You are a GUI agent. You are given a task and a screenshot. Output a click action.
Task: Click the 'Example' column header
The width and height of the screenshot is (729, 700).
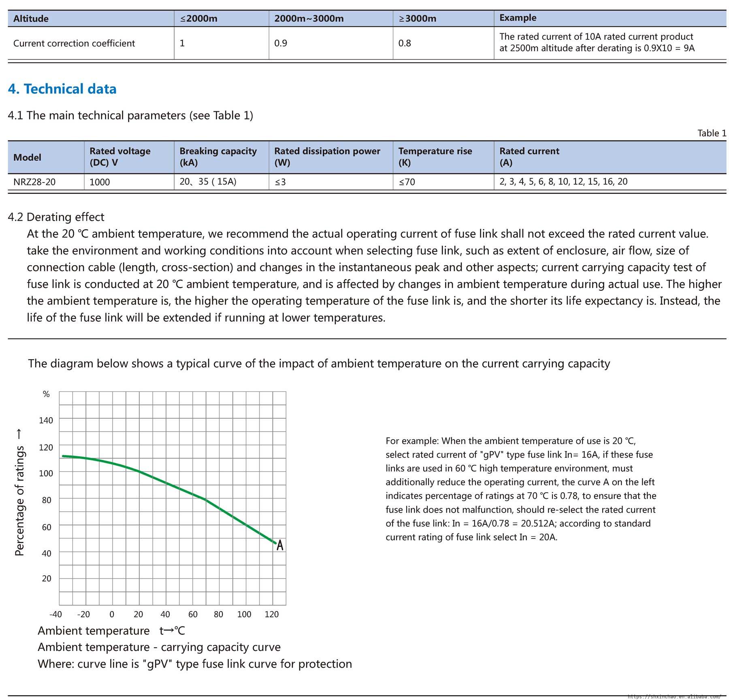pyautogui.click(x=518, y=18)
